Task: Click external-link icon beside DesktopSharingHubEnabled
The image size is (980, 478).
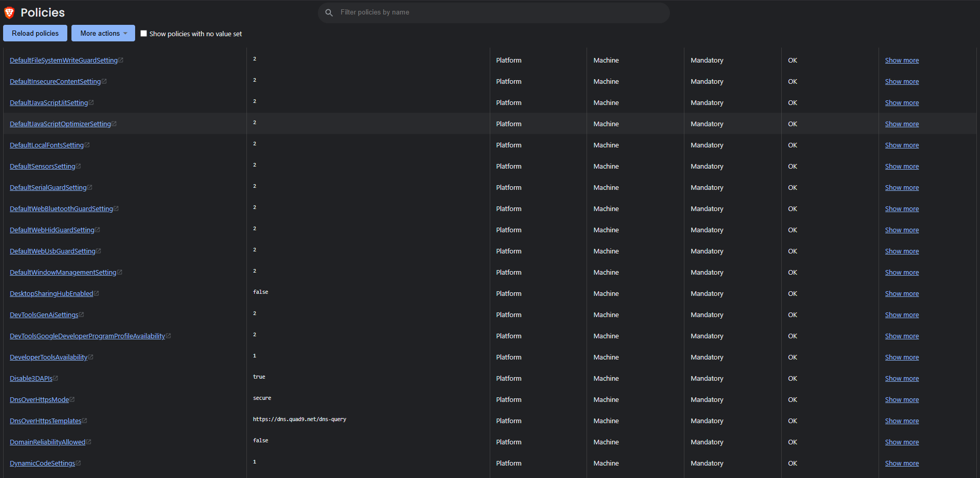Action: (x=96, y=294)
